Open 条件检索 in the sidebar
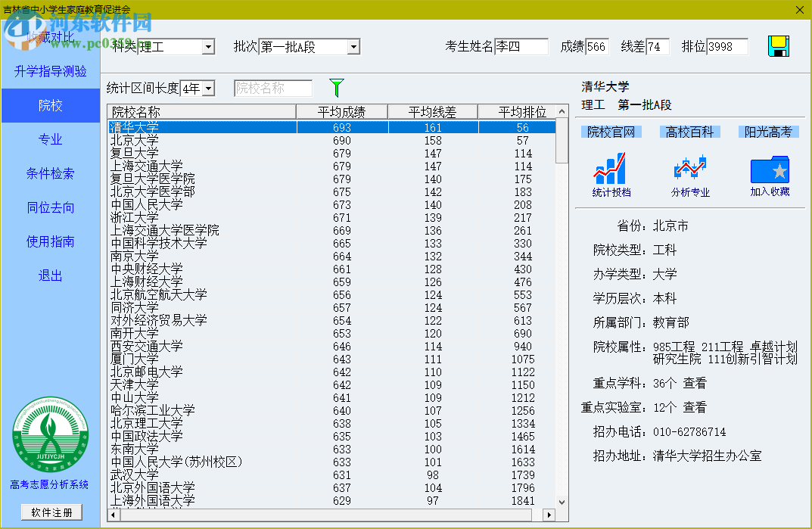The height and width of the screenshot is (529, 812). click(50, 173)
